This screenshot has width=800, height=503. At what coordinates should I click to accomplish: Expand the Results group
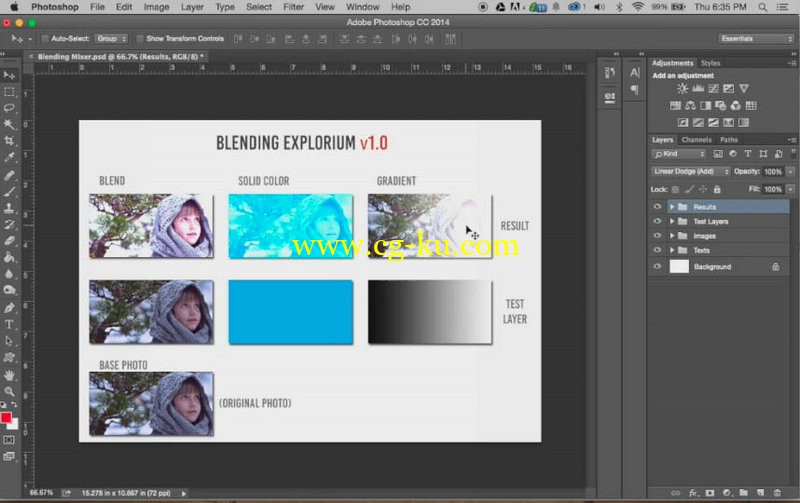tap(672, 207)
